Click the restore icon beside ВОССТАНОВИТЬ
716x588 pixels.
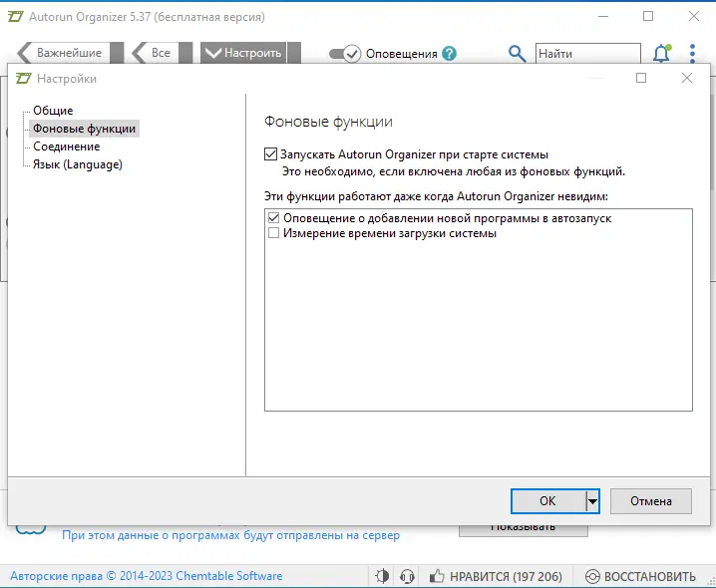coord(592,576)
